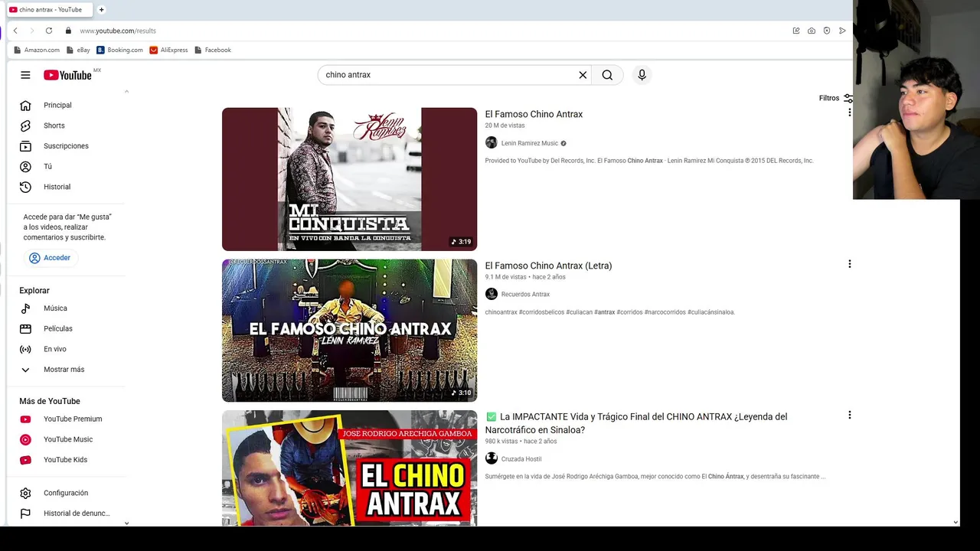Screen dimensions: 980x551
Task: Click the Cruzada Hostil channel avatar
Action: [492, 458]
